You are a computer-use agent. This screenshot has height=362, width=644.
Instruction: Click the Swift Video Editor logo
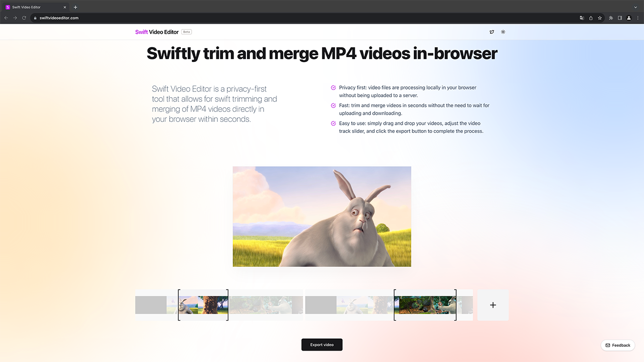157,32
